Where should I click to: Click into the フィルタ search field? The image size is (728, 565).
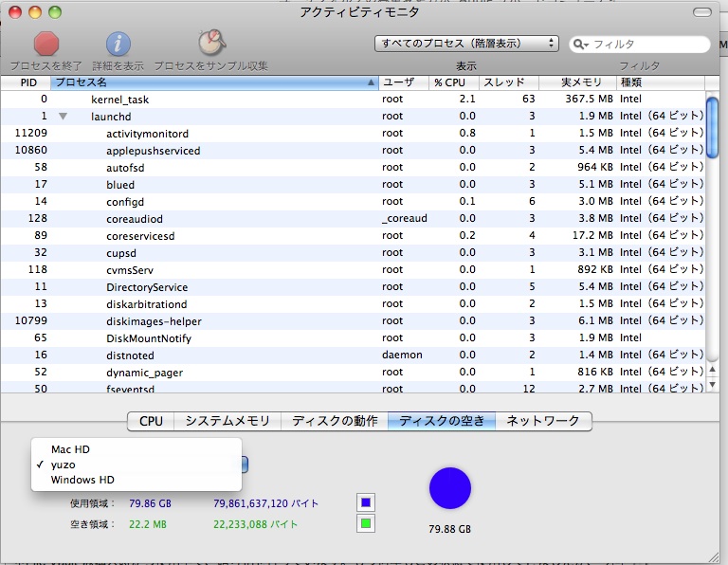click(646, 45)
